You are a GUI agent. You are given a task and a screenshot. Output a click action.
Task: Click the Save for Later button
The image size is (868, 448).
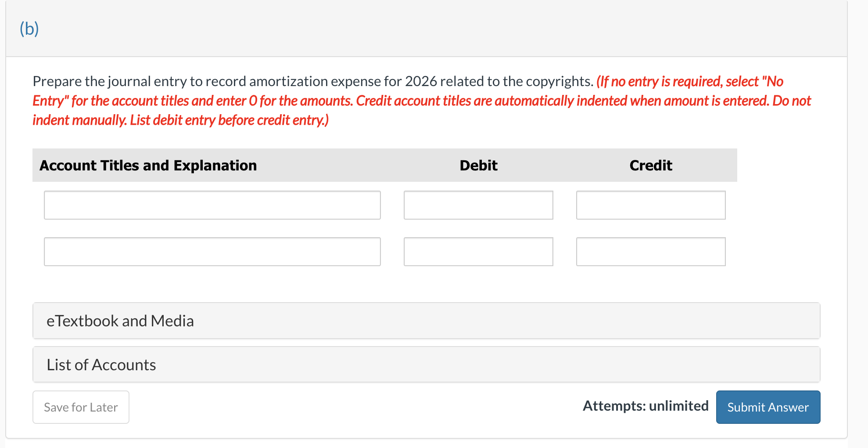coord(80,407)
